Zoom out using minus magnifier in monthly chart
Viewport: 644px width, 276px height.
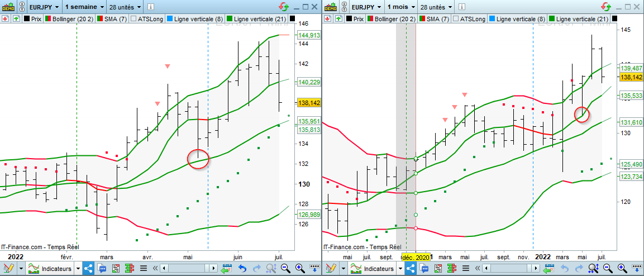608,269
